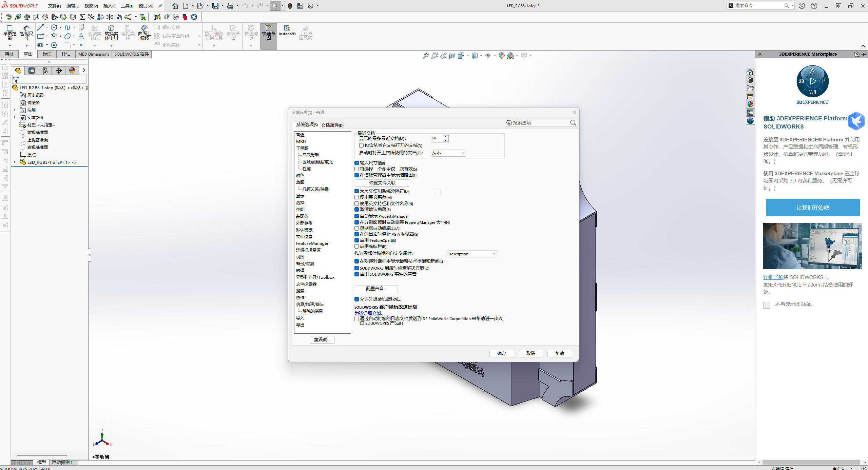868x470 pixels.
Task: Collapse the command manager ribbon chevron
Action: [x=863, y=46]
